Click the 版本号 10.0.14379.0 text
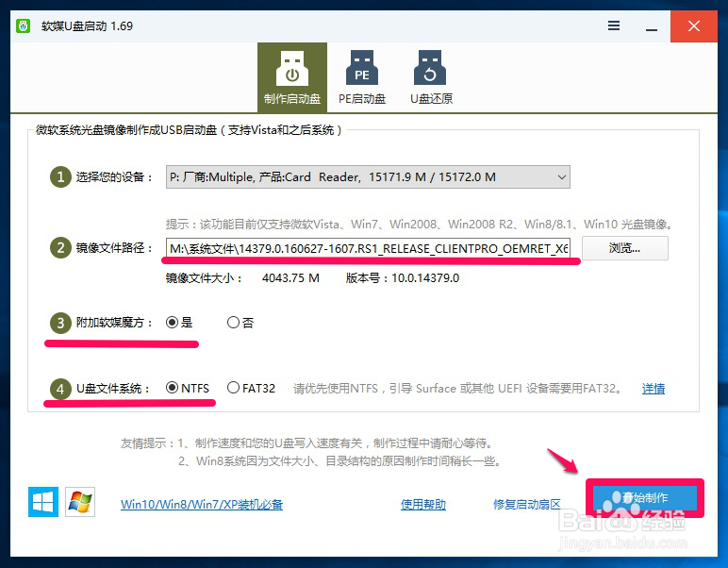Screen dimensions: 728x568 point(403,278)
